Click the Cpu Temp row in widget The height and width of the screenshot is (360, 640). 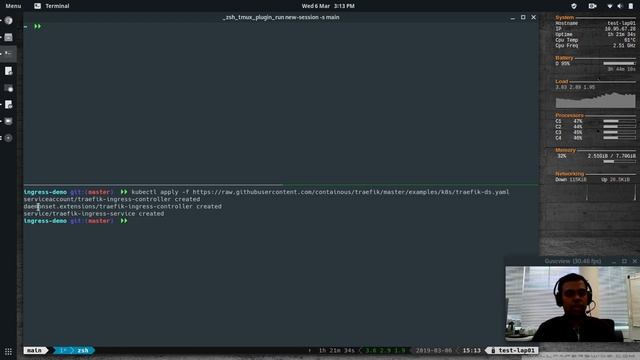595,40
